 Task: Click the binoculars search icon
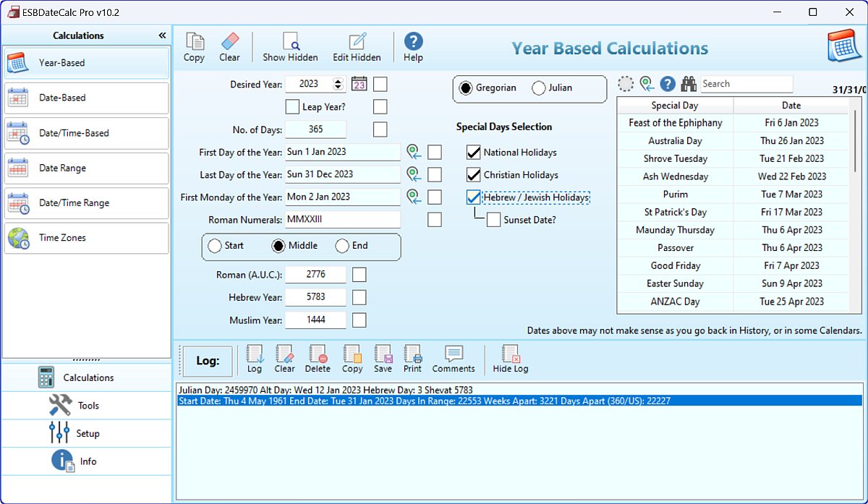click(689, 84)
